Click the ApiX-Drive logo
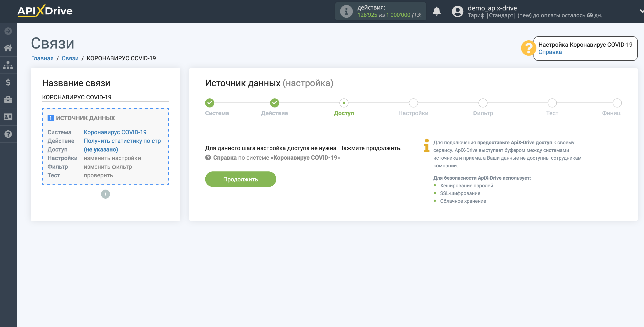Viewport: 644px width, 327px height. (x=45, y=11)
